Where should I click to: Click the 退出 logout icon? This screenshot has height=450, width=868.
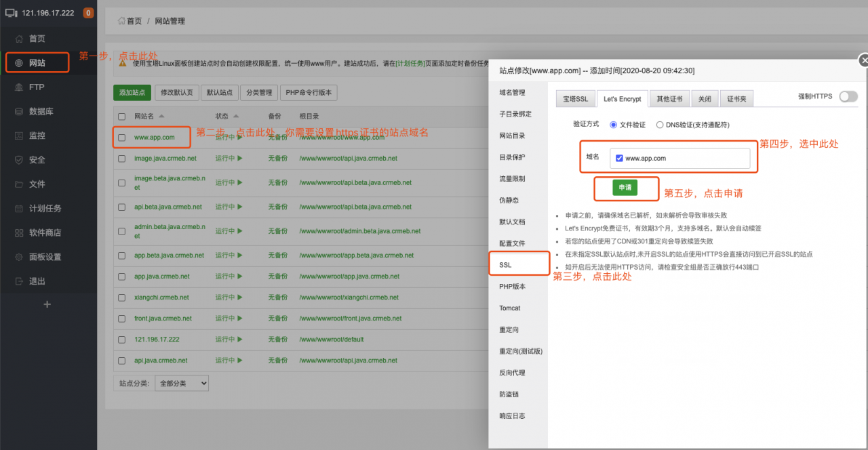[x=19, y=281]
